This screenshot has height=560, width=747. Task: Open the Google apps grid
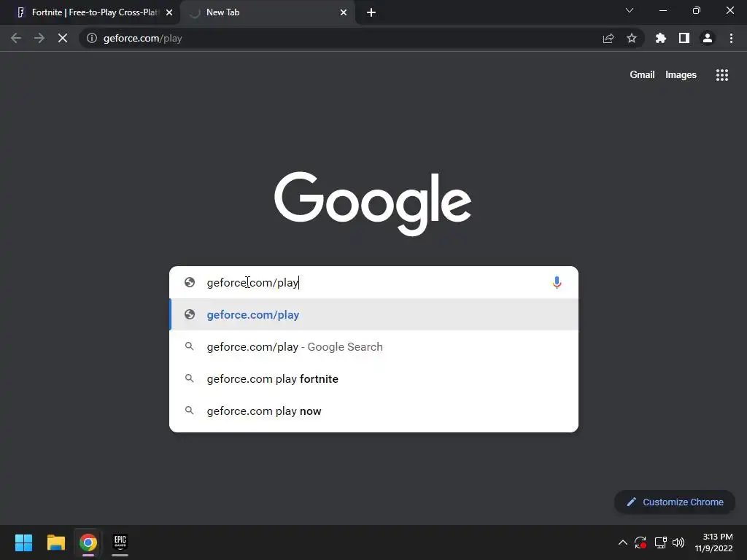click(x=721, y=75)
